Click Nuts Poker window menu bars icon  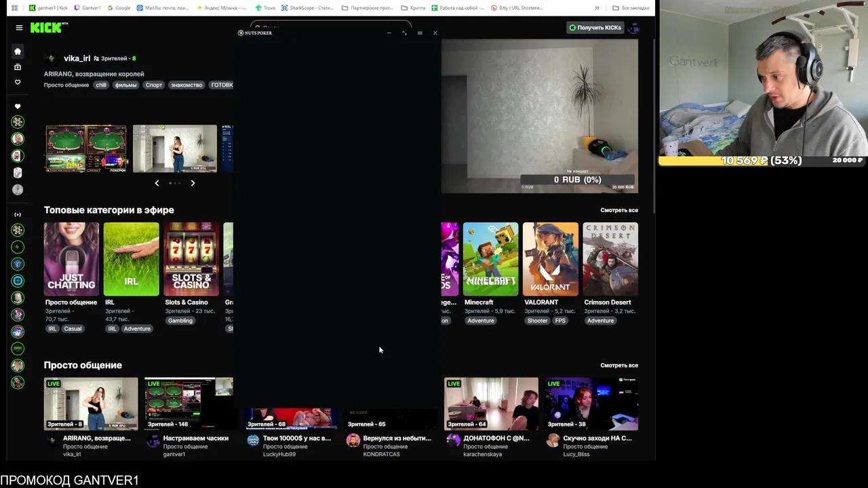click(420, 33)
